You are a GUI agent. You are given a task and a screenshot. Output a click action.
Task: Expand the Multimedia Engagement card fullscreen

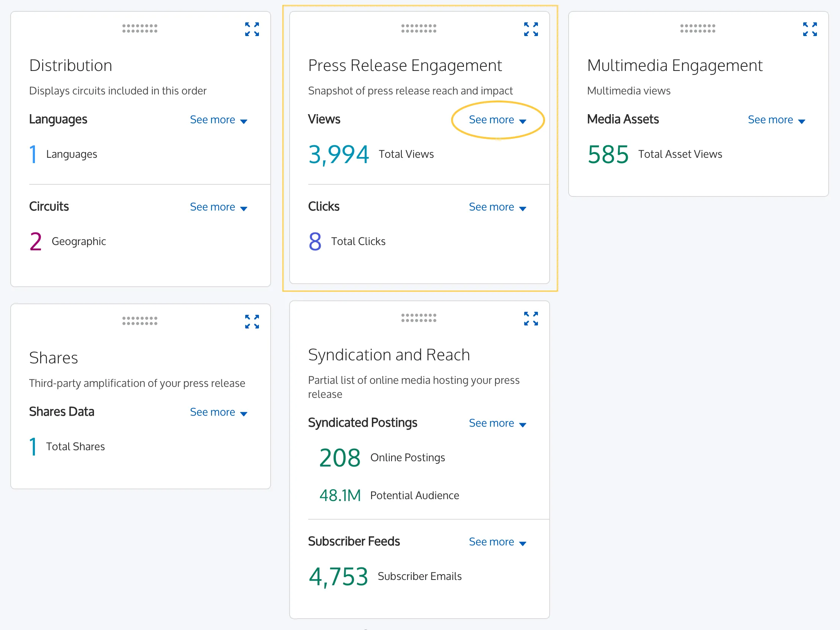[810, 29]
